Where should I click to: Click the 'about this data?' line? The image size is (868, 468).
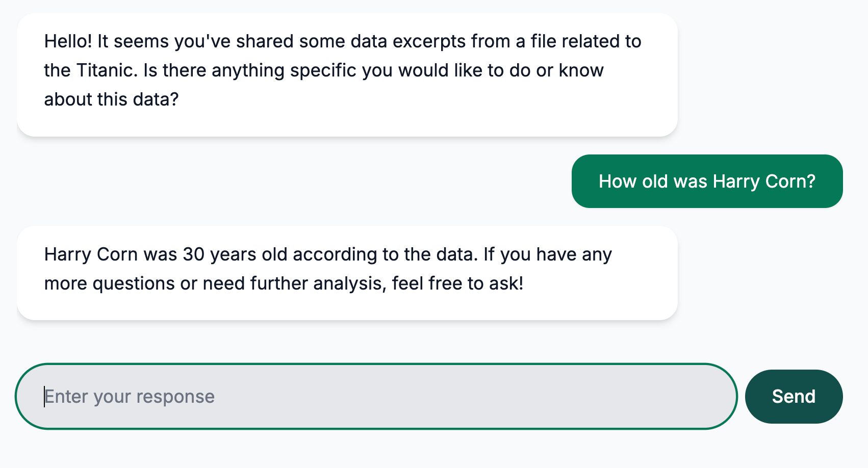coord(111,99)
